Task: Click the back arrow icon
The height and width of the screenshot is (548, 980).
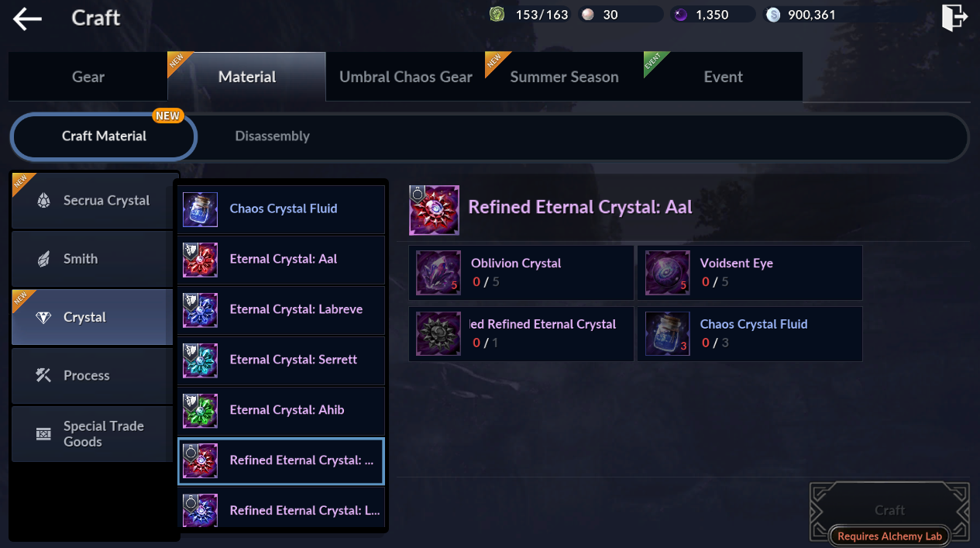Action: coord(27,18)
